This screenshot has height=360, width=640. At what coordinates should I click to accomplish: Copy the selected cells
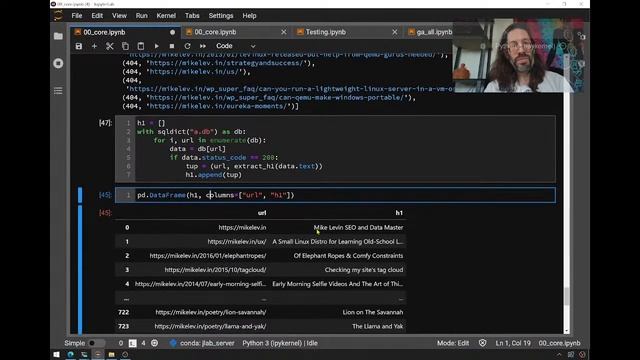click(125, 46)
